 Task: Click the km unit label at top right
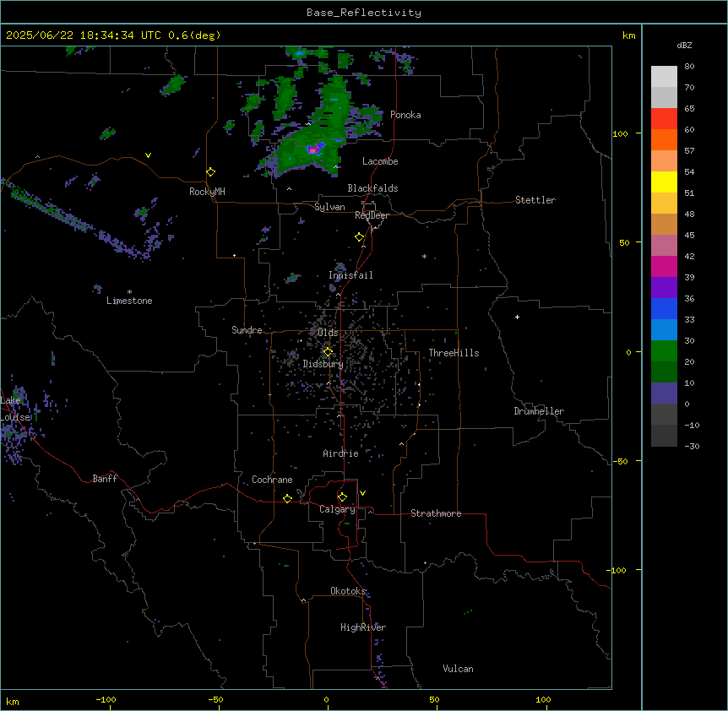pyautogui.click(x=629, y=35)
